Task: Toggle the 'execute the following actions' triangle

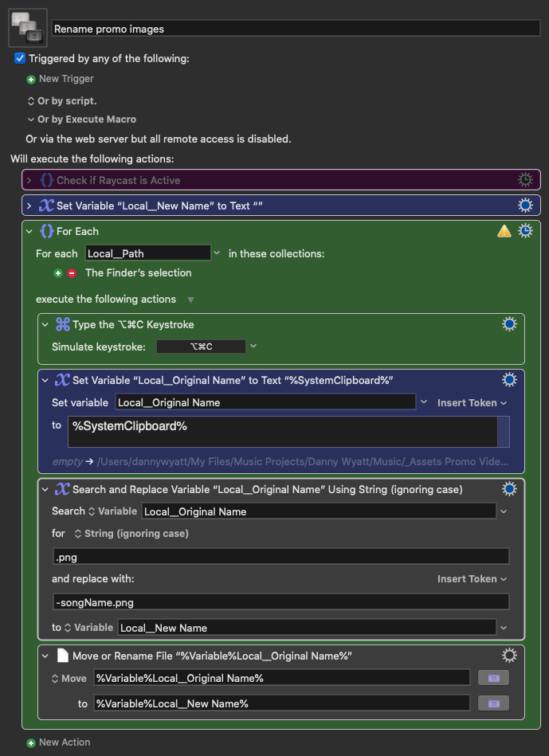Action: pyautogui.click(x=190, y=300)
